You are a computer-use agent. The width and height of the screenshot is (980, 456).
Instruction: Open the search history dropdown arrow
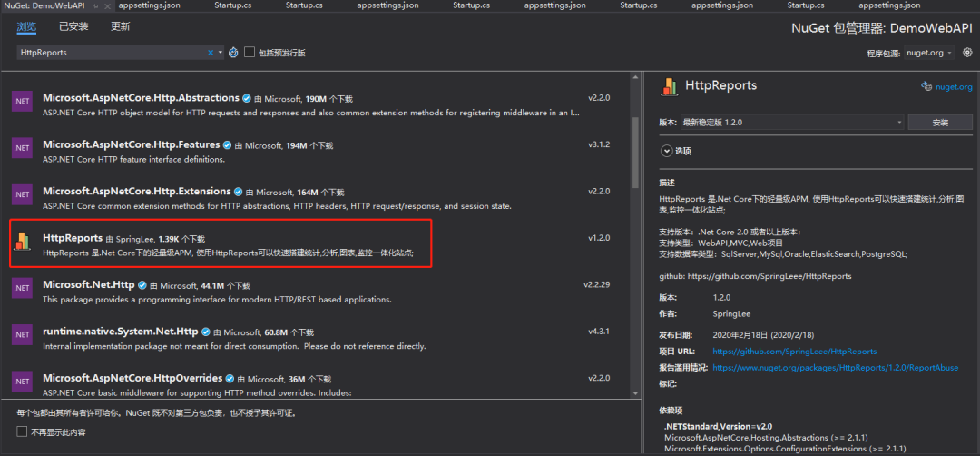(x=220, y=53)
